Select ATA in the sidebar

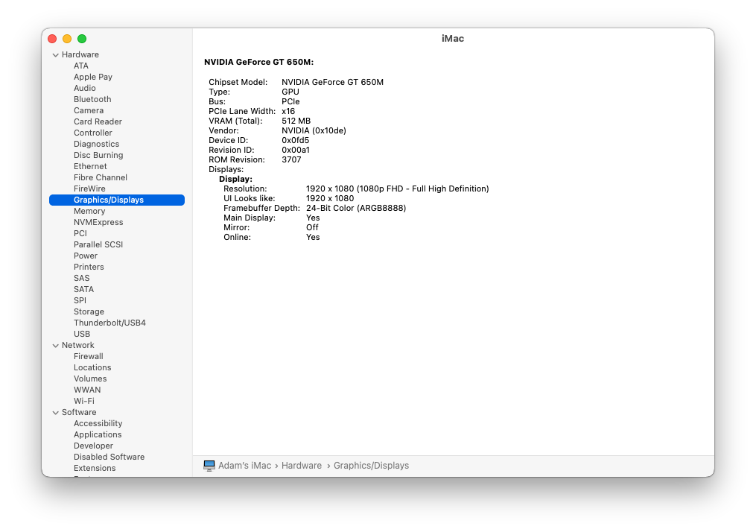coord(81,66)
